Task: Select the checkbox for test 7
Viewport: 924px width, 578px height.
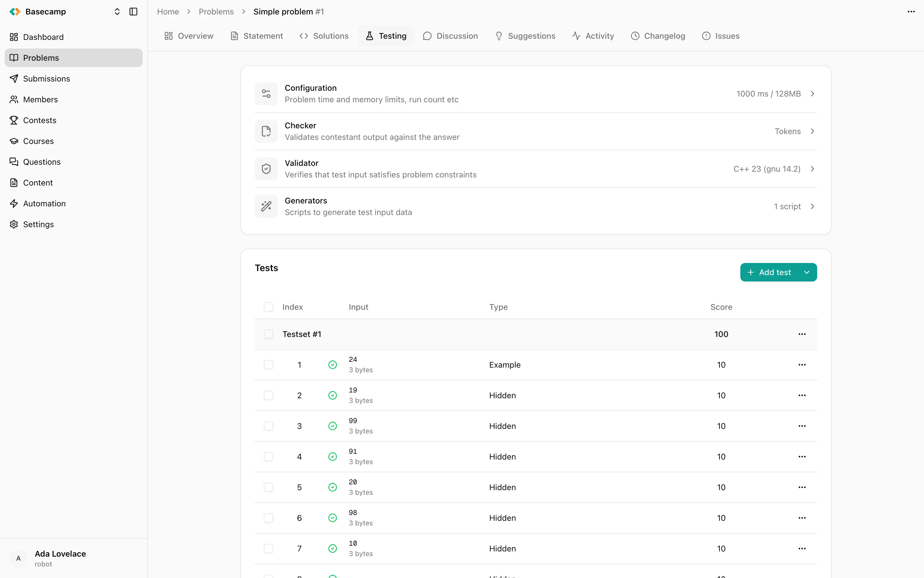Action: (269, 548)
